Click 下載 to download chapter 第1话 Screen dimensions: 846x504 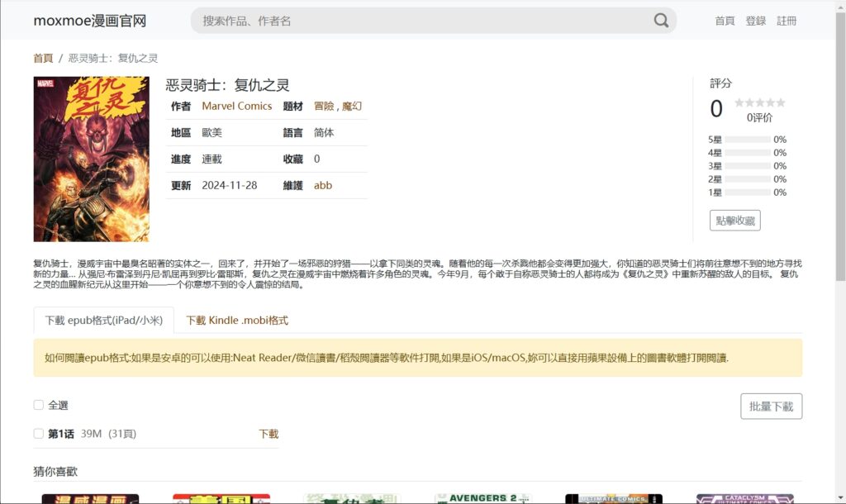tap(269, 433)
